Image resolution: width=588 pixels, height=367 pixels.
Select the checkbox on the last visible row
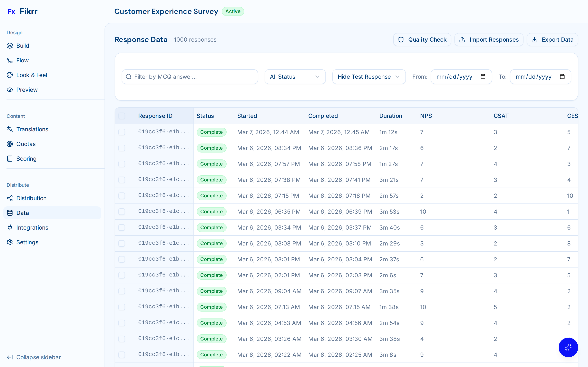pos(122,354)
